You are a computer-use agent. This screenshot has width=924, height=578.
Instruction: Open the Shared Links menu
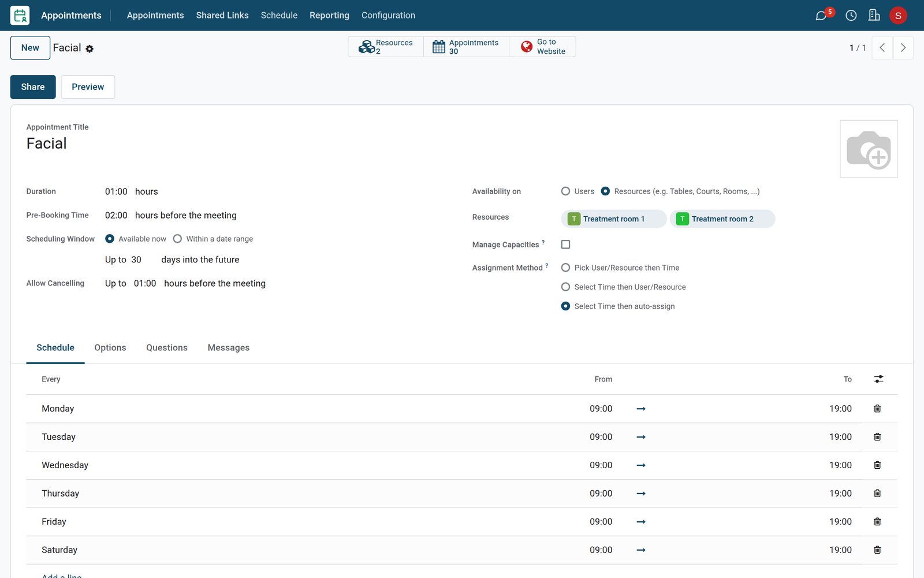tap(222, 16)
